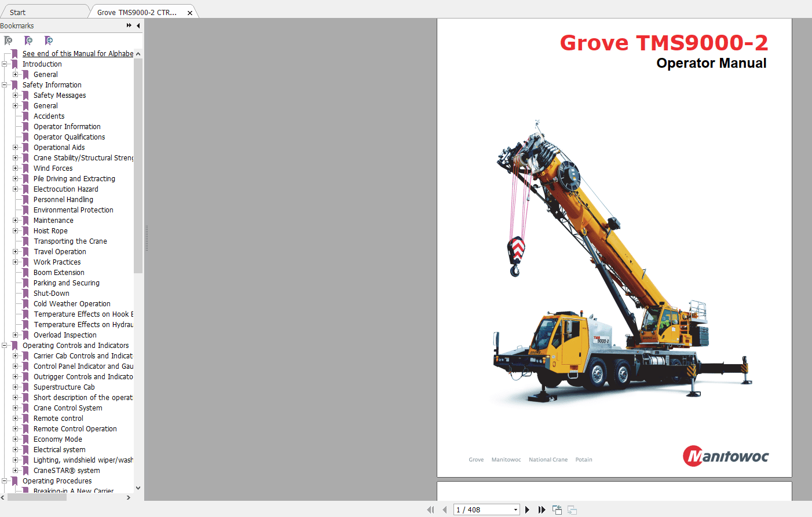Expand the Introduction bookmark tree

[5, 64]
